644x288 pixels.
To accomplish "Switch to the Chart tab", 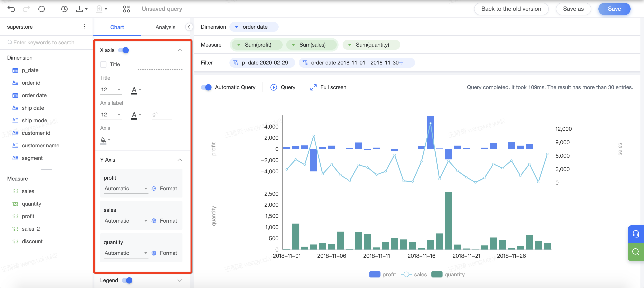I will pyautogui.click(x=117, y=27).
